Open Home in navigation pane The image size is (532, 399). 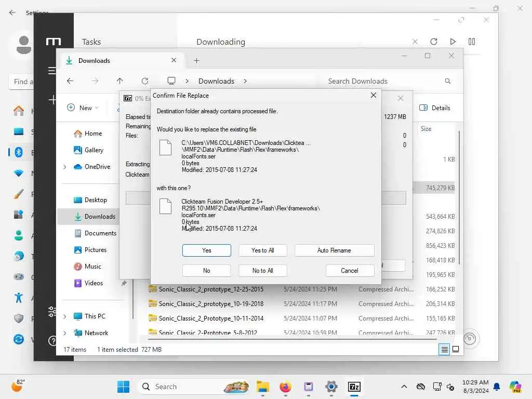point(88,134)
